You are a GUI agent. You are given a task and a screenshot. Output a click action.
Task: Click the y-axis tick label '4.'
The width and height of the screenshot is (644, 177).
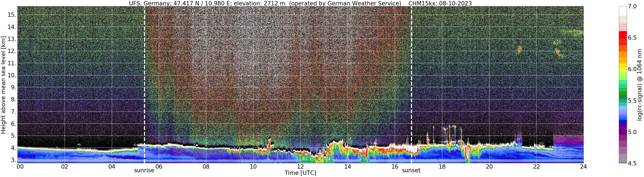pyautogui.click(x=14, y=148)
